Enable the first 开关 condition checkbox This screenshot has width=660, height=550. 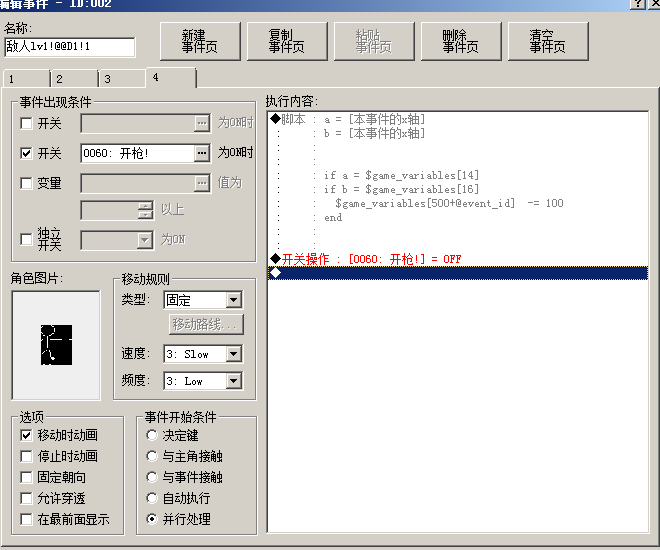pos(26,123)
